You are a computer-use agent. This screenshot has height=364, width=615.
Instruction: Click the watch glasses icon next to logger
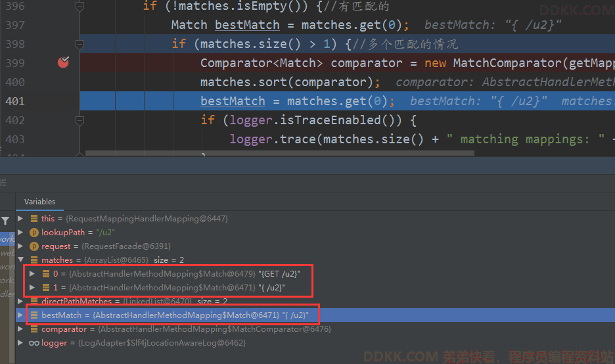coord(34,343)
